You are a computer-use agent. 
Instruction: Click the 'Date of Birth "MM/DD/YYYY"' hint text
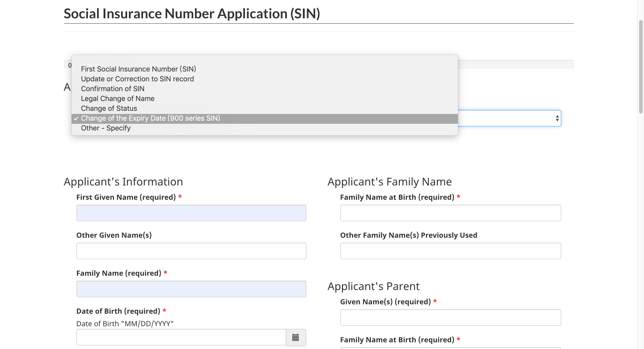[125, 324]
